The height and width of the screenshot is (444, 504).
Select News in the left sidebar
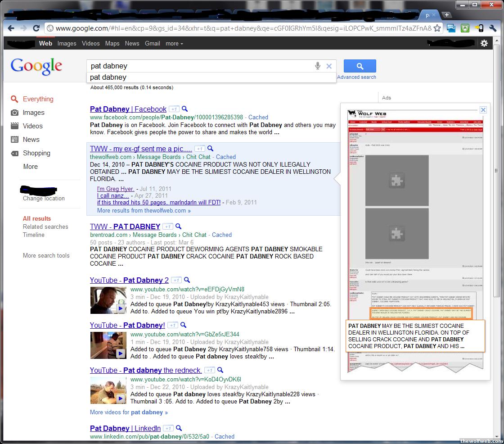tap(31, 140)
